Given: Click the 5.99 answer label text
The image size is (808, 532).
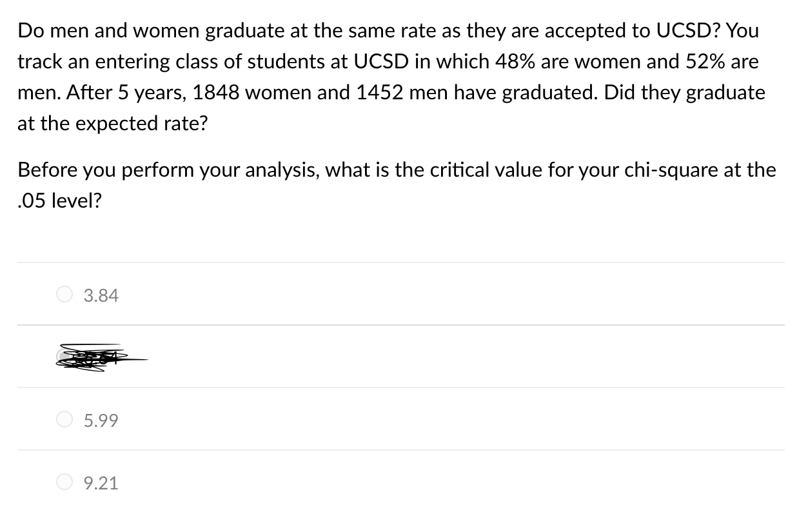Looking at the screenshot, I should 101,421.
